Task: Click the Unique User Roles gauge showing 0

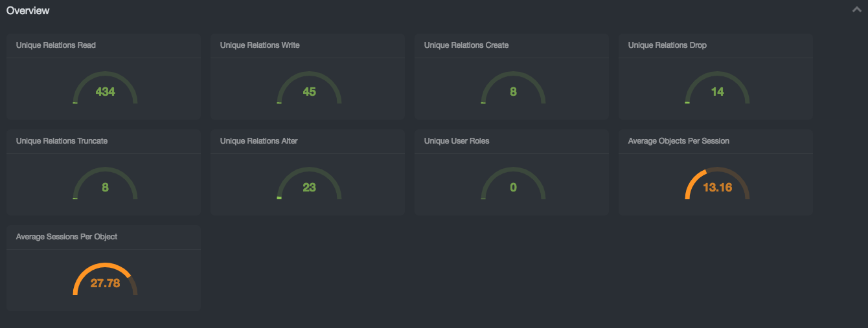Action: (513, 188)
